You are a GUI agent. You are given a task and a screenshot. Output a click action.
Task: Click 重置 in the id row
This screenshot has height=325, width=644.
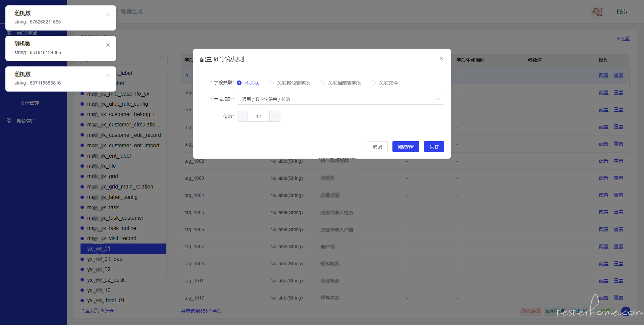pyautogui.click(x=619, y=75)
